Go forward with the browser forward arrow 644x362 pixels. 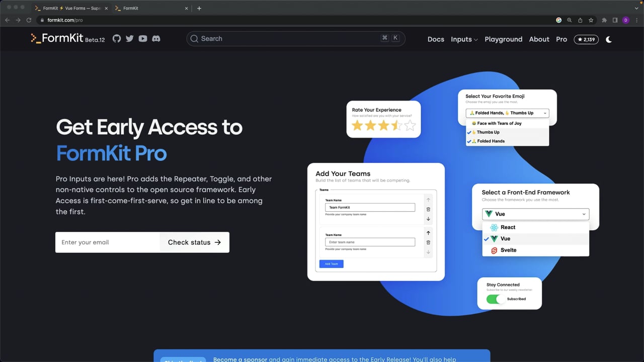[x=18, y=20]
